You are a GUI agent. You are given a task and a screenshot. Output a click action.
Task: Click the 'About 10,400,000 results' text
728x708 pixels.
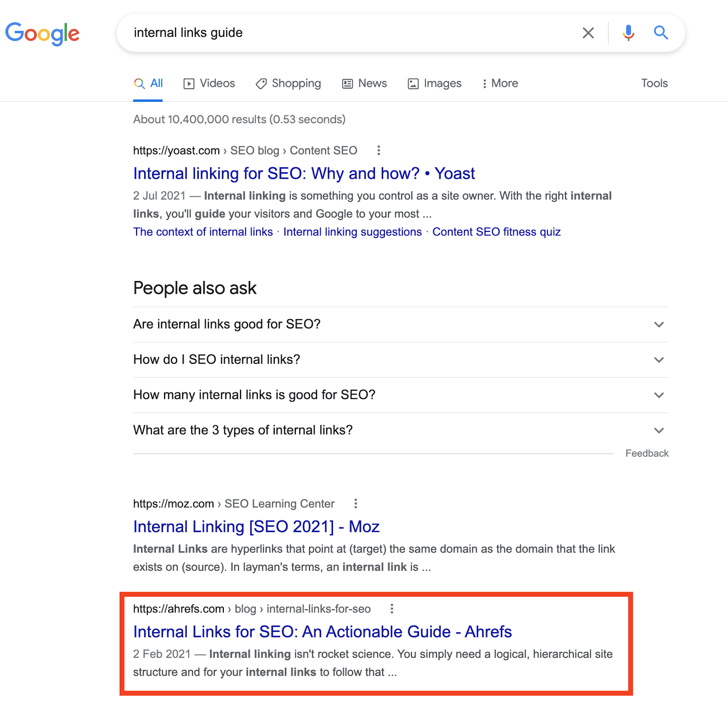click(239, 119)
